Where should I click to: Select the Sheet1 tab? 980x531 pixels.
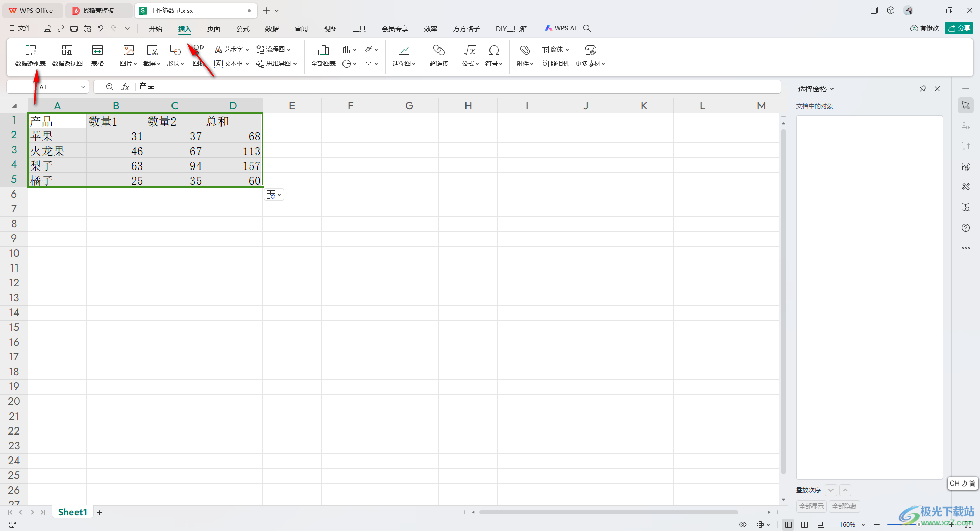[72, 512]
